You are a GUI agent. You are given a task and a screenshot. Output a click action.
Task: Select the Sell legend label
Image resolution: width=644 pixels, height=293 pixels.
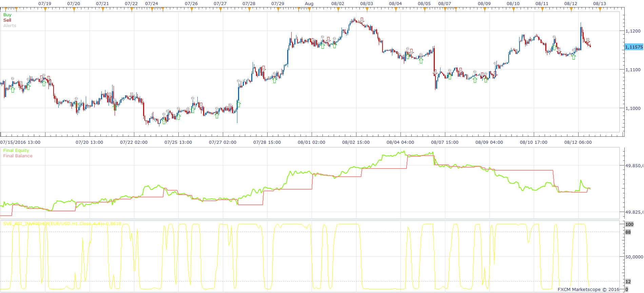pos(7,20)
